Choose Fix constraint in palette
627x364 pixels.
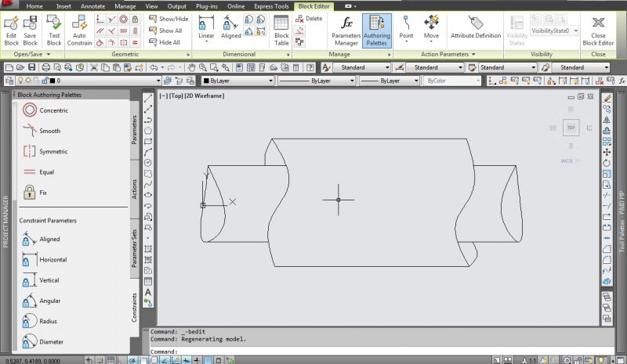click(34, 193)
